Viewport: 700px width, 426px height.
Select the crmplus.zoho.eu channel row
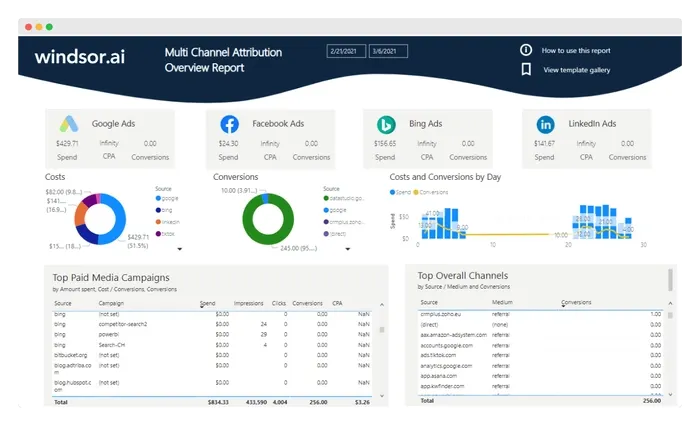541,314
